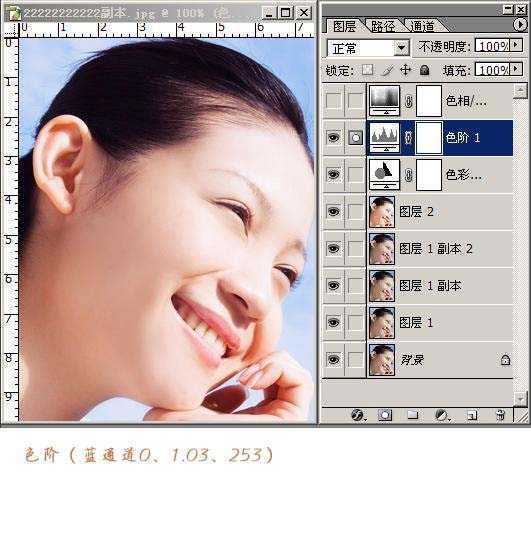
Task: Click the layer mask of 色阶 1
Action: (429, 138)
